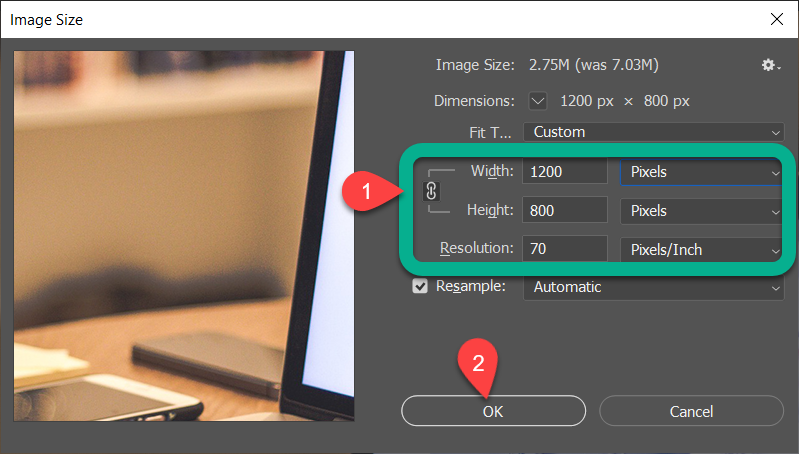The width and height of the screenshot is (799, 454).
Task: Open the Resolution Pixels/Inch units dropdown
Action: point(702,250)
